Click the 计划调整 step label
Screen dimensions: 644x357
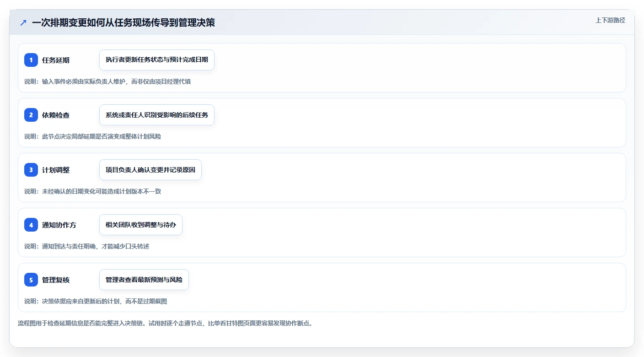(x=56, y=170)
